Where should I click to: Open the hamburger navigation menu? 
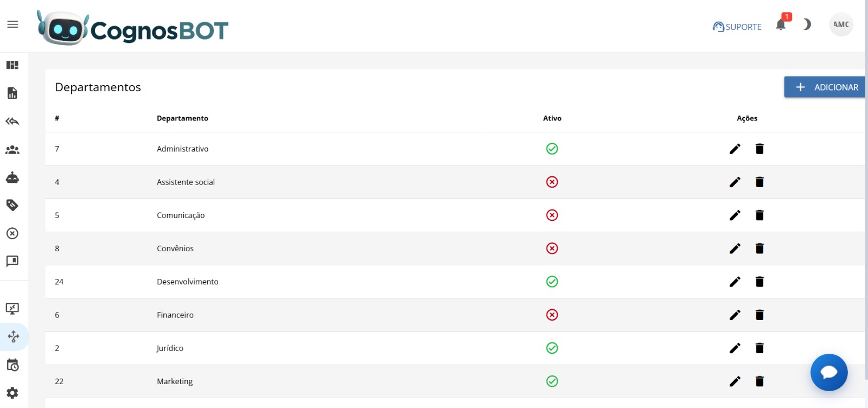pyautogui.click(x=12, y=24)
